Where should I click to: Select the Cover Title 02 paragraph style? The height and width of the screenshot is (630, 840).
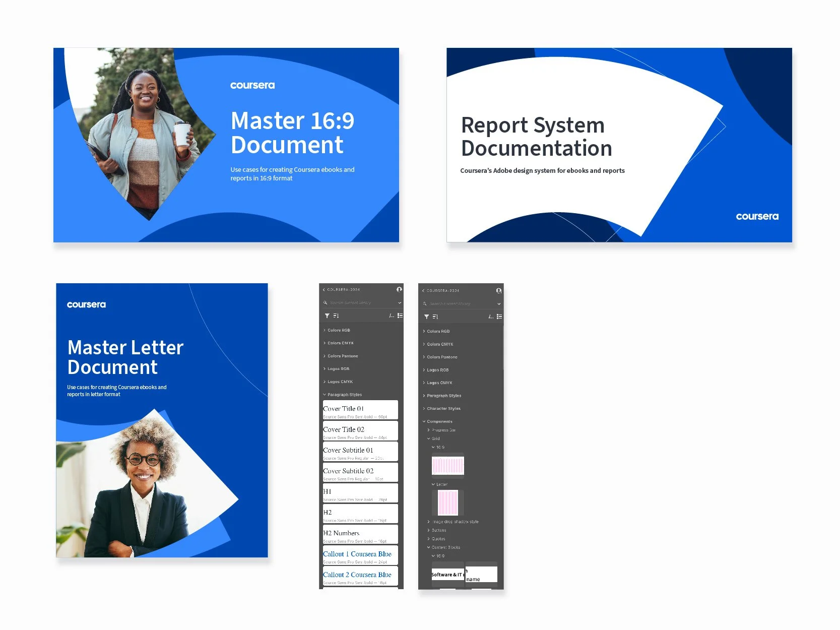360,431
